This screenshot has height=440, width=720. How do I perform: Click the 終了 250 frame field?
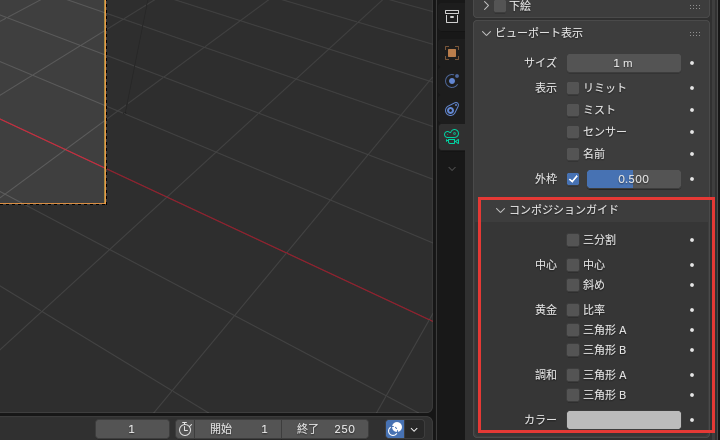325,429
